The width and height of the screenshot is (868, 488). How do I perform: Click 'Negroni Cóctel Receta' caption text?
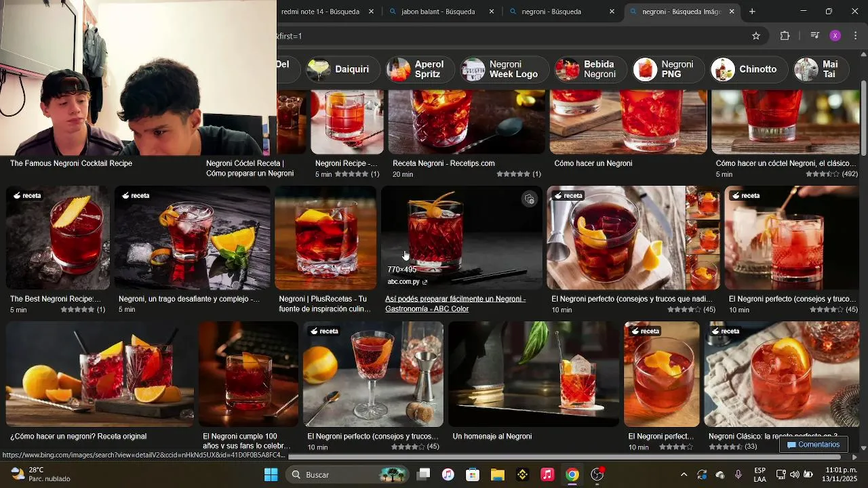pyautogui.click(x=250, y=168)
